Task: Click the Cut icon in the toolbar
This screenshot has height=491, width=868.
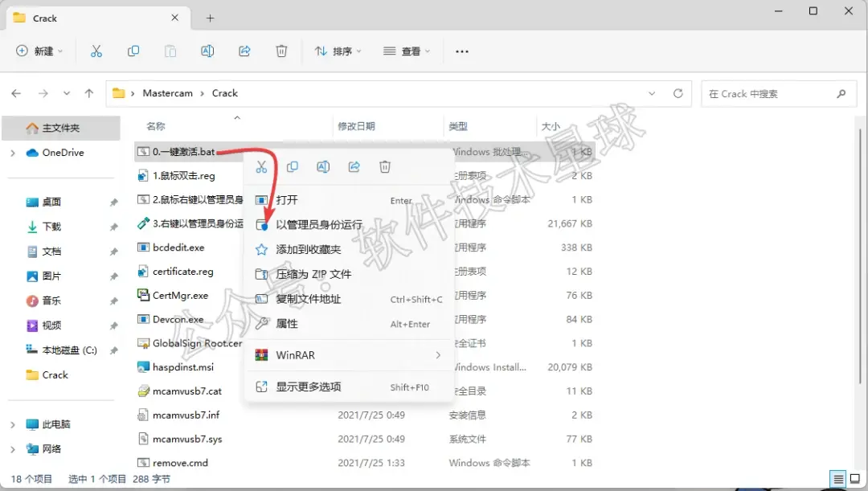Action: 96,51
